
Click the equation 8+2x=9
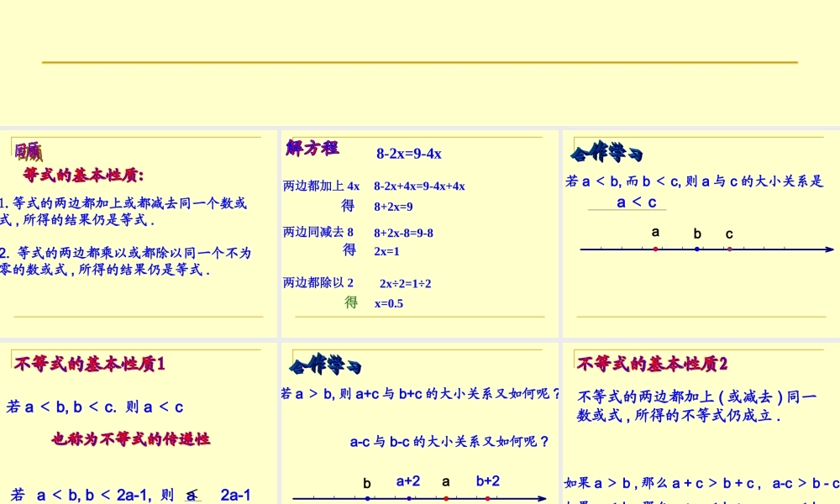[393, 207]
